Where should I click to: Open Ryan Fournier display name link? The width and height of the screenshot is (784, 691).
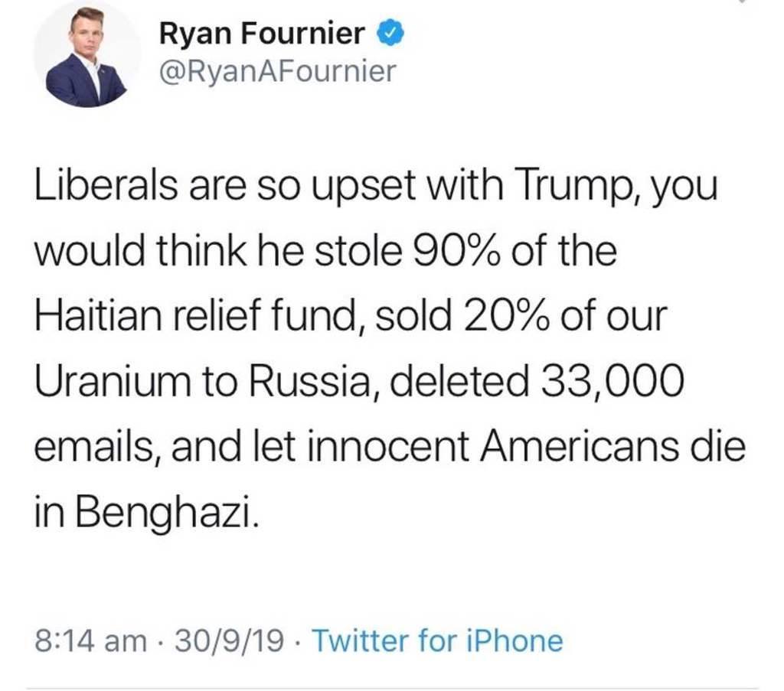coord(262,34)
